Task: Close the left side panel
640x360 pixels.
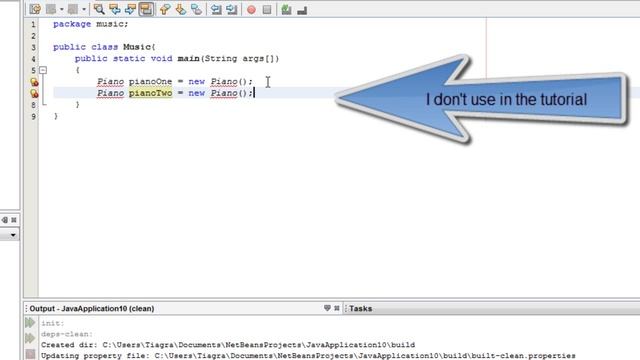Action: click(14, 220)
